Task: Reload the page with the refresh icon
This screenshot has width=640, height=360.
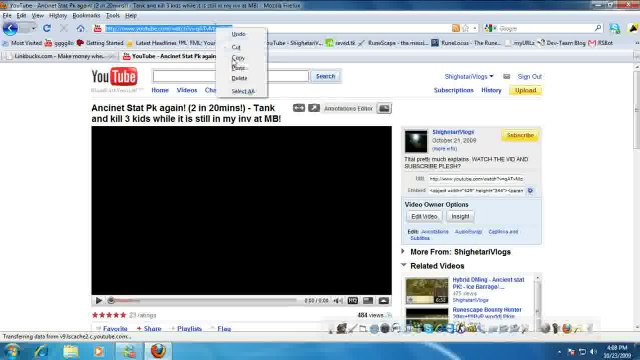Action: 47,28
